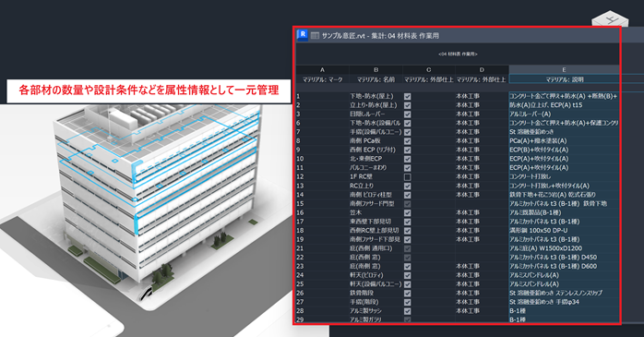
Task: Click the Revit R logo icon in the title bar
Action: [303, 34]
